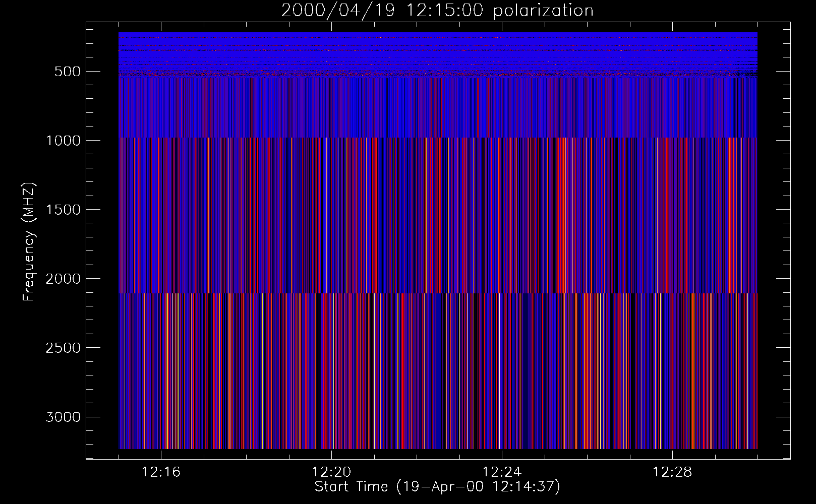Click the 12:16 time tick label
The image size is (816, 504).
coord(161,472)
